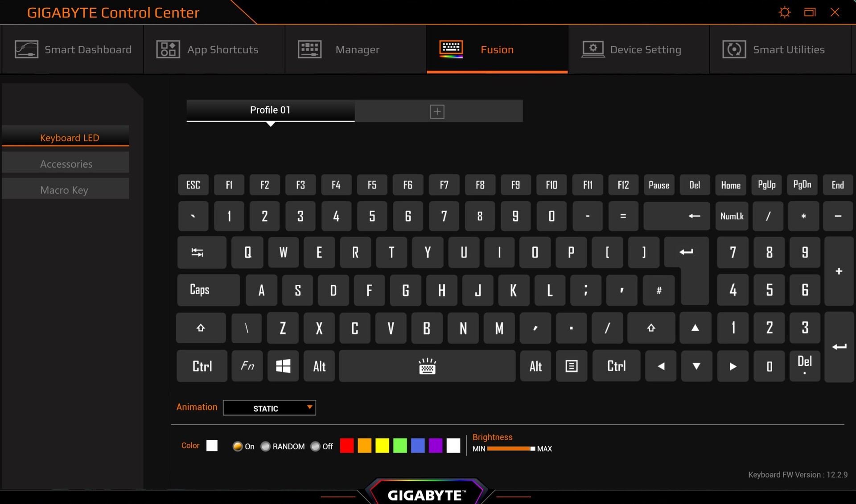856x504 pixels.
Task: Select the Off radio button
Action: pos(316,446)
